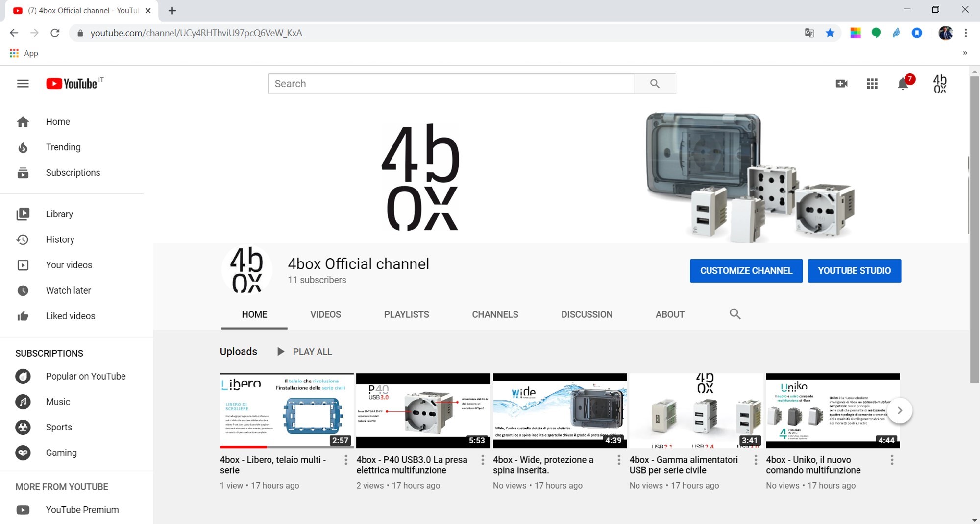980x524 pixels.
Task: Click the page vertical scrollbar
Action: click(x=974, y=230)
